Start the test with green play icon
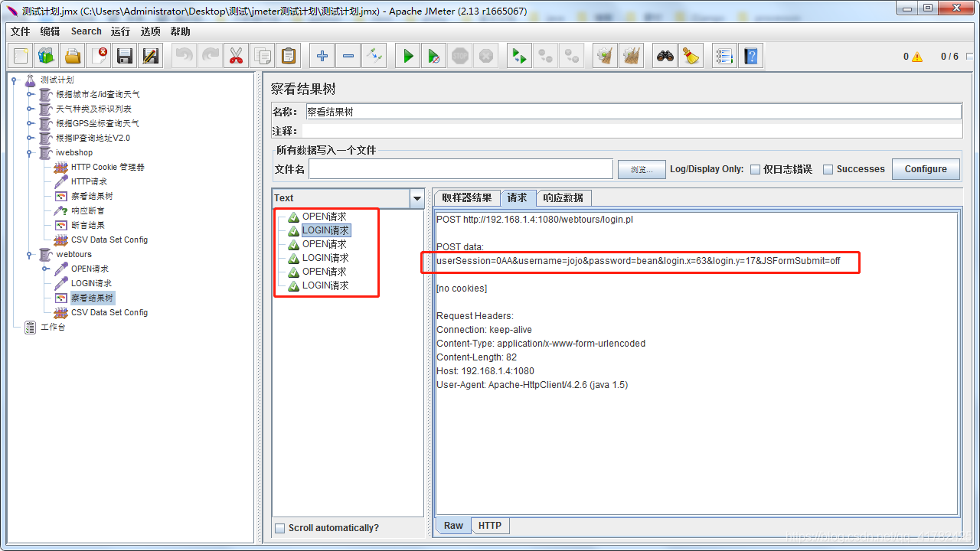The width and height of the screenshot is (980, 551). [x=408, y=56]
